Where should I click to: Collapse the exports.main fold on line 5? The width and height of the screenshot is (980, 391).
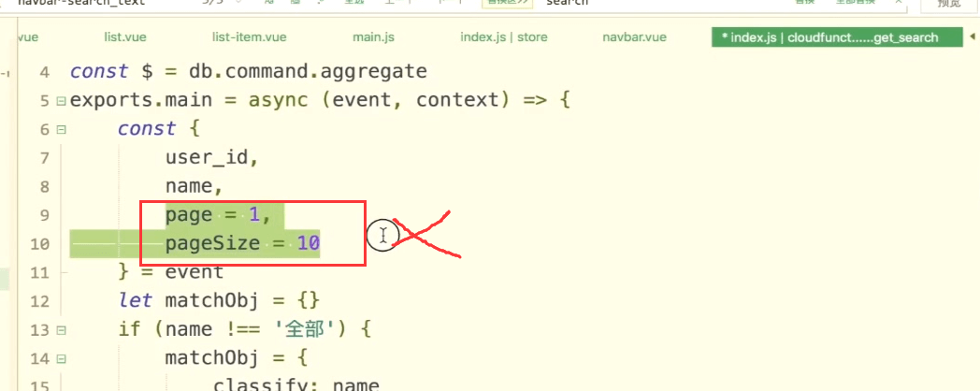pyautogui.click(x=61, y=101)
